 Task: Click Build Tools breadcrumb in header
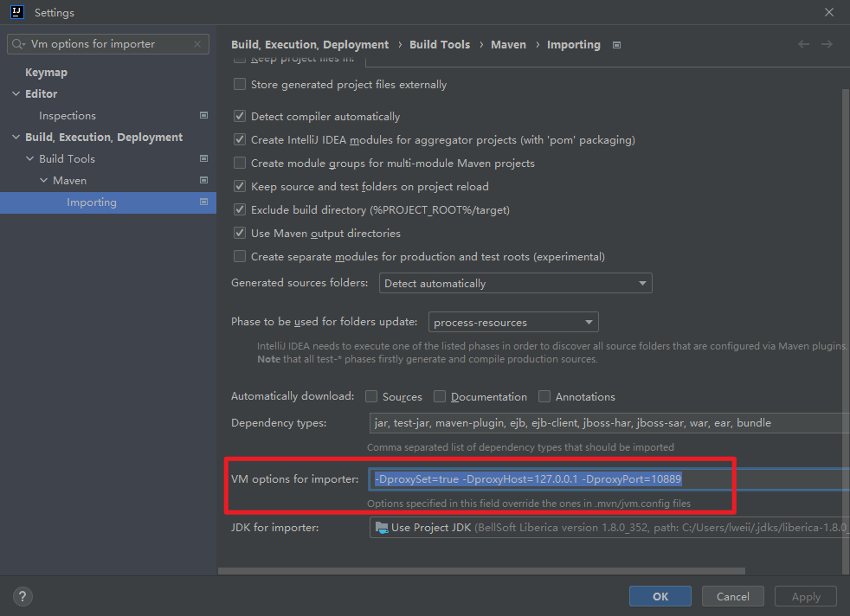click(x=440, y=44)
